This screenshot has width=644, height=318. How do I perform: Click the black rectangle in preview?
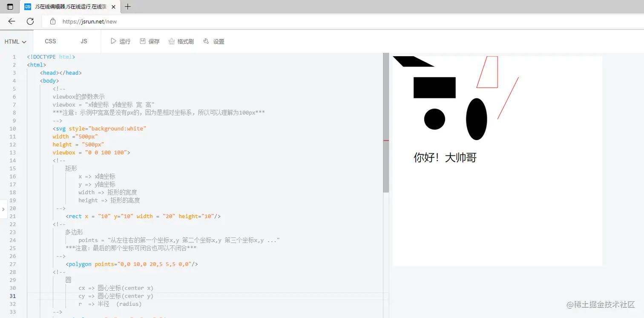(434, 88)
